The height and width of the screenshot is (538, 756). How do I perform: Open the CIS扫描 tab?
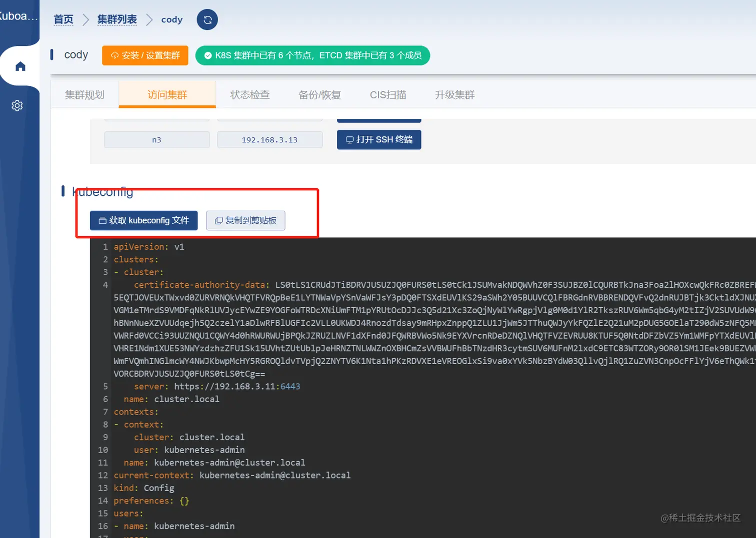point(388,95)
